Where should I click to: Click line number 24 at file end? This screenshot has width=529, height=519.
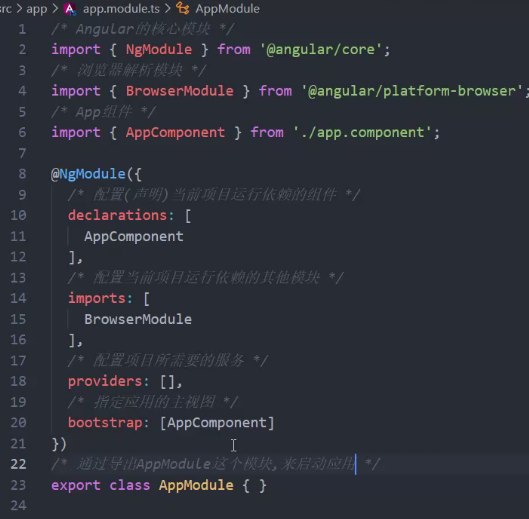point(18,506)
